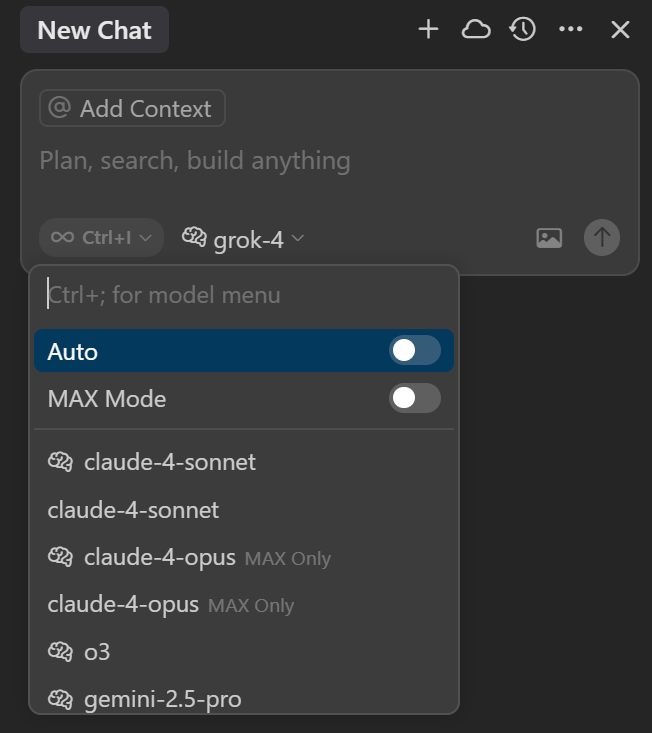Send the message with the up arrow button
The image size is (652, 733).
(602, 237)
